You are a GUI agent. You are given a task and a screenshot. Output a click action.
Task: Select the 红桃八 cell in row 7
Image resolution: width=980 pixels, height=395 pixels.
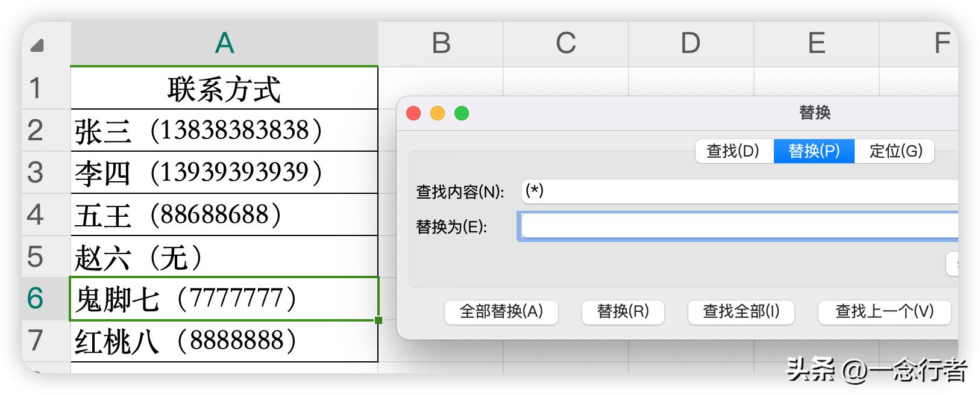(224, 341)
